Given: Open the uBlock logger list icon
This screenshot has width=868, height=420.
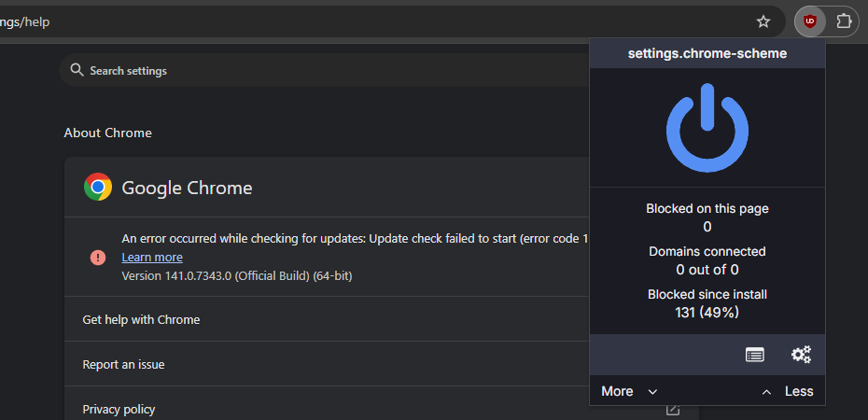Looking at the screenshot, I should point(754,355).
